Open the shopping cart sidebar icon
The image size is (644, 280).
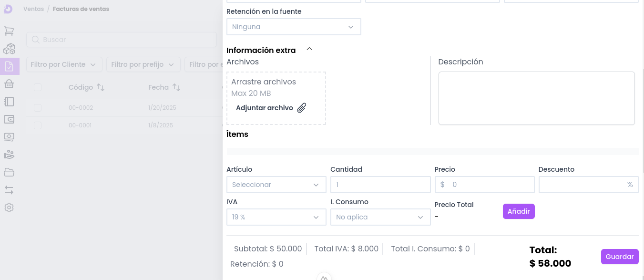tap(9, 31)
